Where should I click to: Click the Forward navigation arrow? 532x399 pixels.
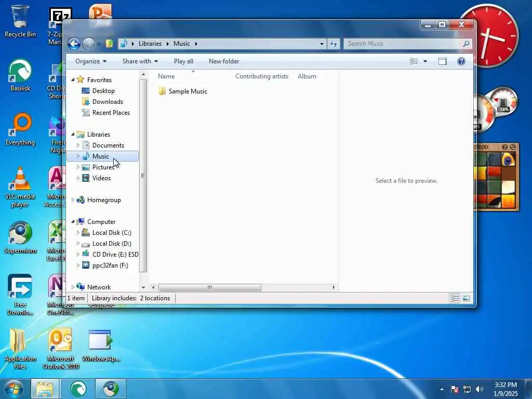88,44
